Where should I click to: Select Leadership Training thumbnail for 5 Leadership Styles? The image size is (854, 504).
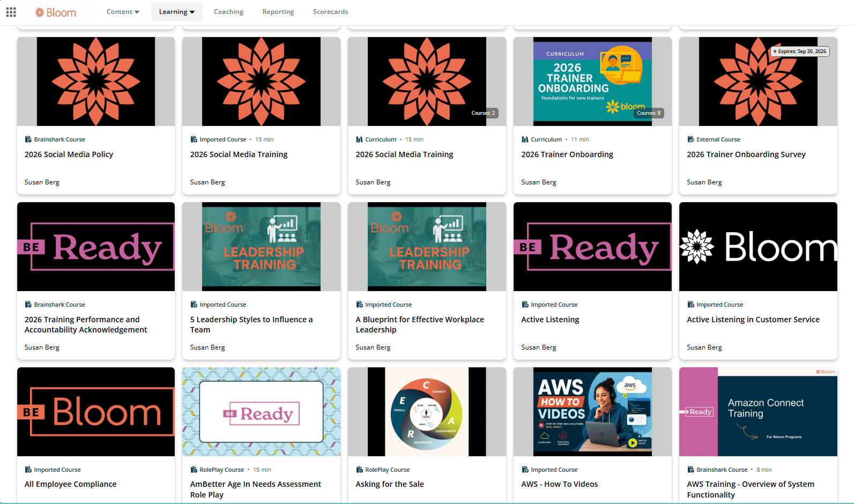(x=261, y=247)
